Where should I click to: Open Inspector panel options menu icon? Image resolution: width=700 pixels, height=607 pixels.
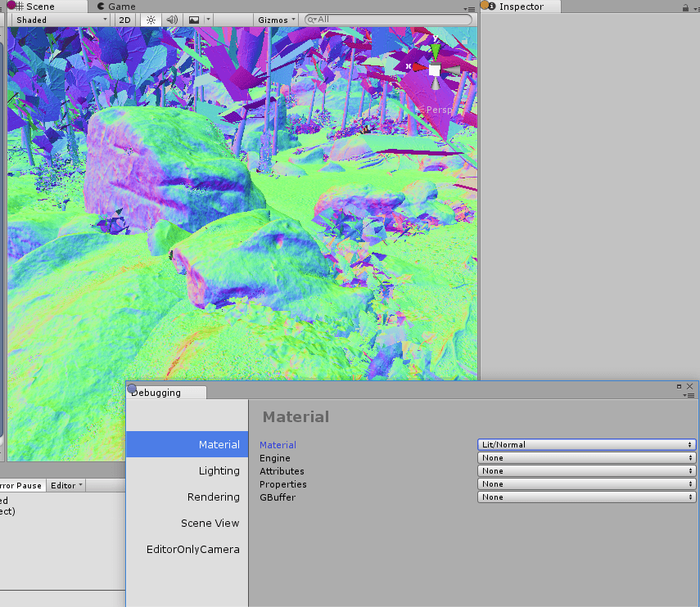[x=694, y=7]
